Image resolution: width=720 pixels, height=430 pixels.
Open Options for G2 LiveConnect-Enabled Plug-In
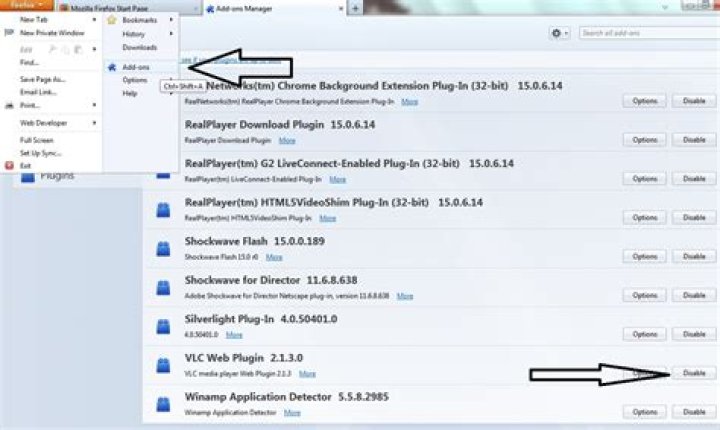pyautogui.click(x=645, y=179)
